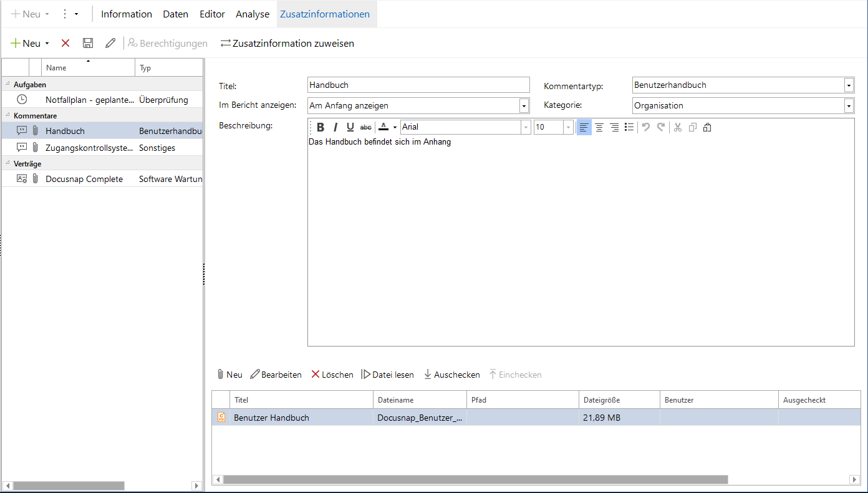Click the Datei lesen button

pyautogui.click(x=388, y=375)
